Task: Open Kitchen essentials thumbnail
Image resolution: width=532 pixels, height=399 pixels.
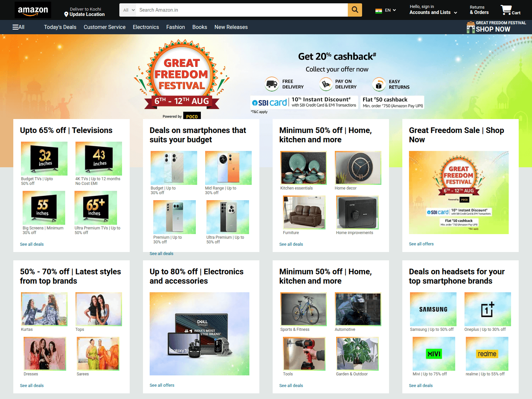Action: coord(304,168)
